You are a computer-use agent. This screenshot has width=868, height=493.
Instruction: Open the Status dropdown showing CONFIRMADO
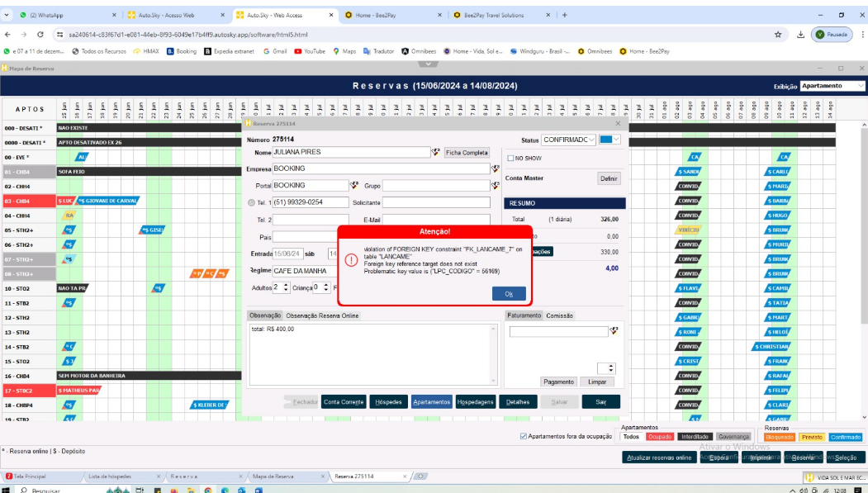568,140
